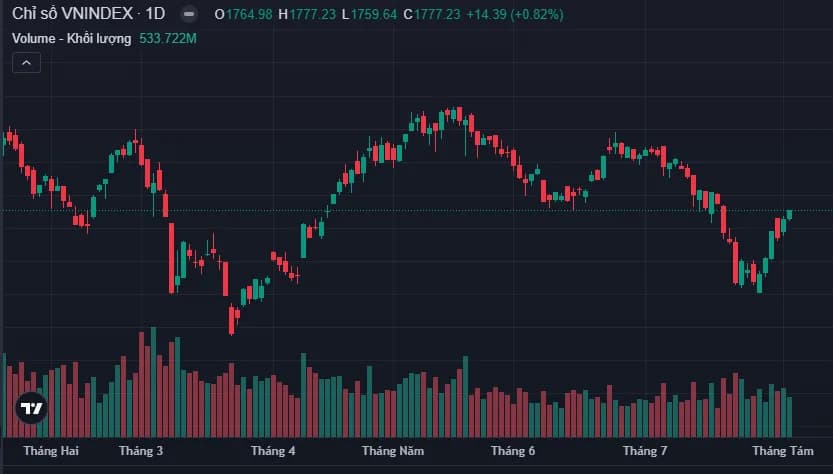Click the Tháng 6 time axis label
833x474 pixels.
pyautogui.click(x=513, y=451)
